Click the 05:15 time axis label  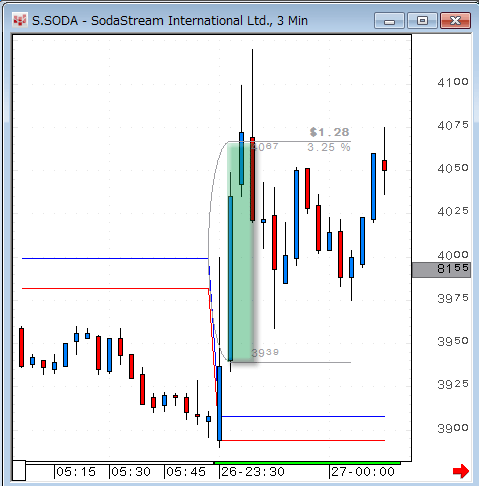pos(76,472)
